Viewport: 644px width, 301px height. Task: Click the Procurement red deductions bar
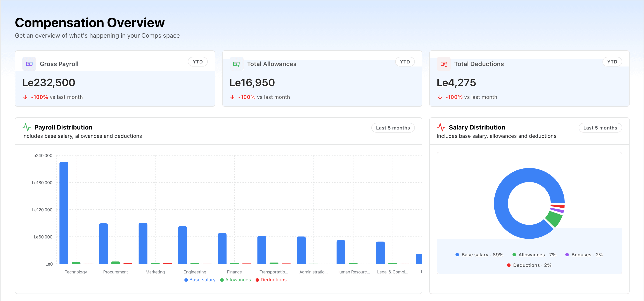(128, 263)
